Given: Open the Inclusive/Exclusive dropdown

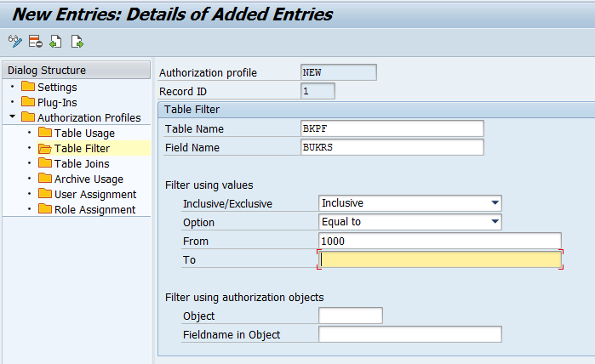Looking at the screenshot, I should click(x=495, y=203).
